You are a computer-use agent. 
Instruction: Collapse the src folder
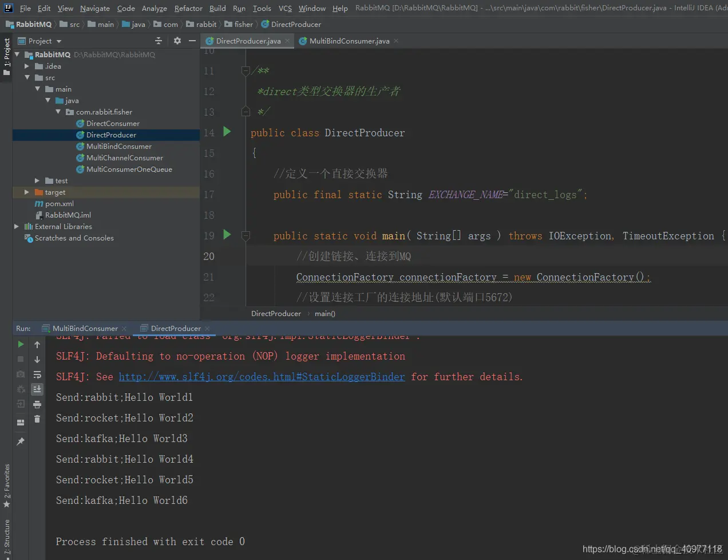27,77
